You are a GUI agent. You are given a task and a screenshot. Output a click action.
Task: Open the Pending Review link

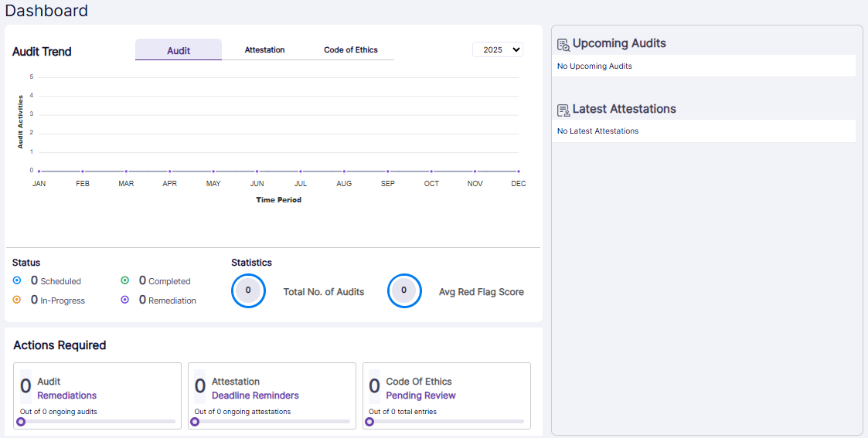[x=420, y=396]
